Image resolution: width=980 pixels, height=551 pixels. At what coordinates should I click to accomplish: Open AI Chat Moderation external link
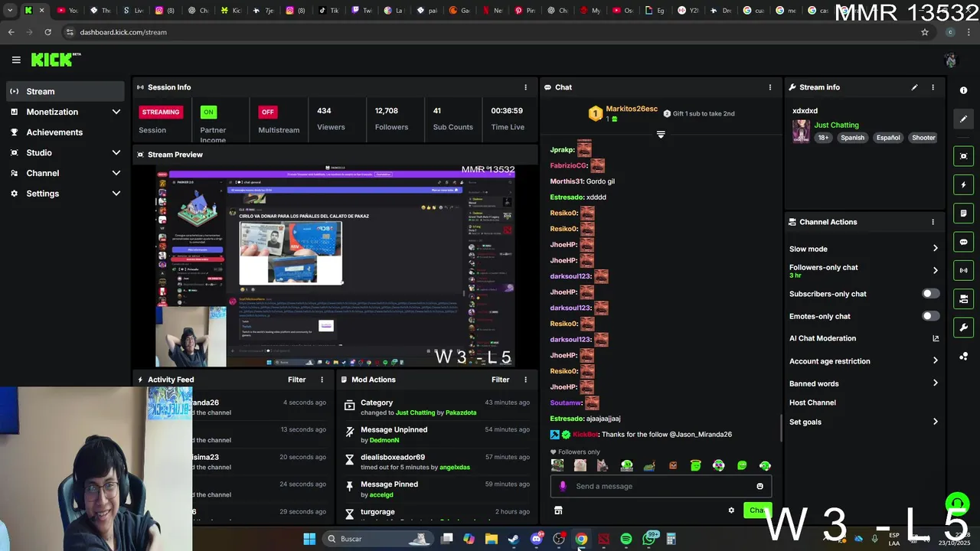click(x=936, y=338)
